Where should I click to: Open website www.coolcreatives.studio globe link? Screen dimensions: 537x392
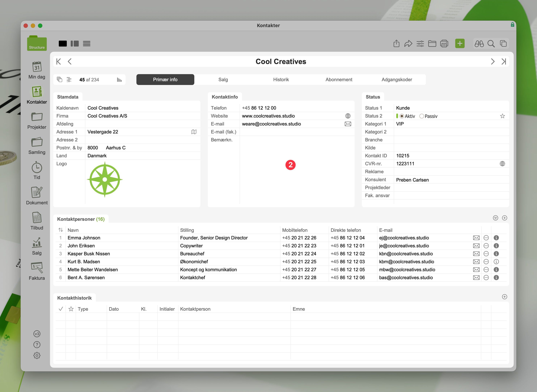click(x=348, y=116)
